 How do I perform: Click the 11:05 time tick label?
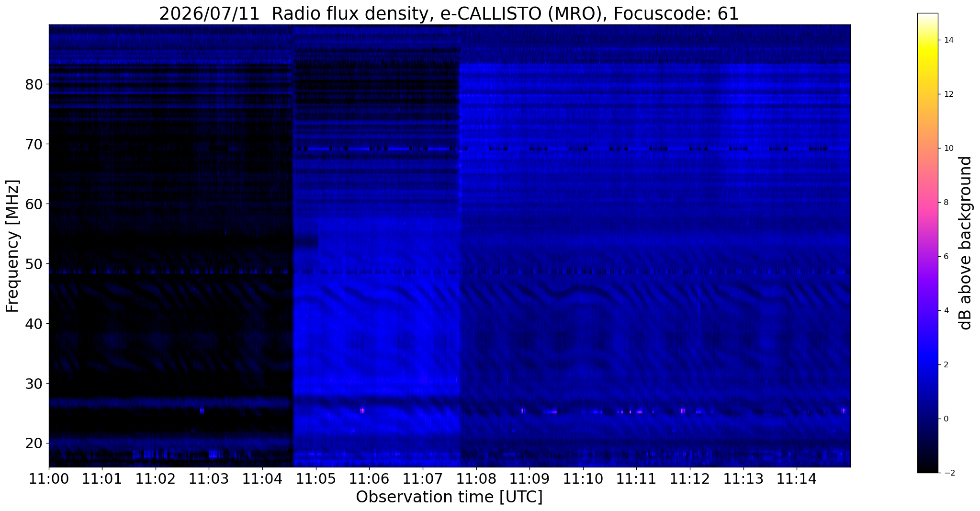pyautogui.click(x=315, y=479)
